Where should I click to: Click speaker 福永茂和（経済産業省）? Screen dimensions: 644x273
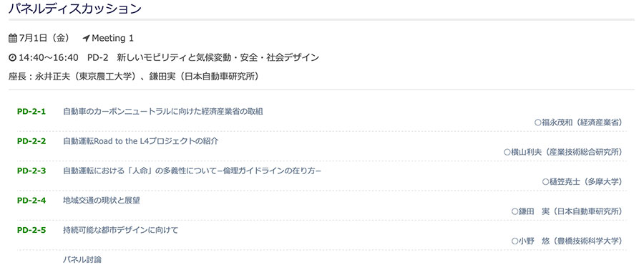[x=578, y=123]
